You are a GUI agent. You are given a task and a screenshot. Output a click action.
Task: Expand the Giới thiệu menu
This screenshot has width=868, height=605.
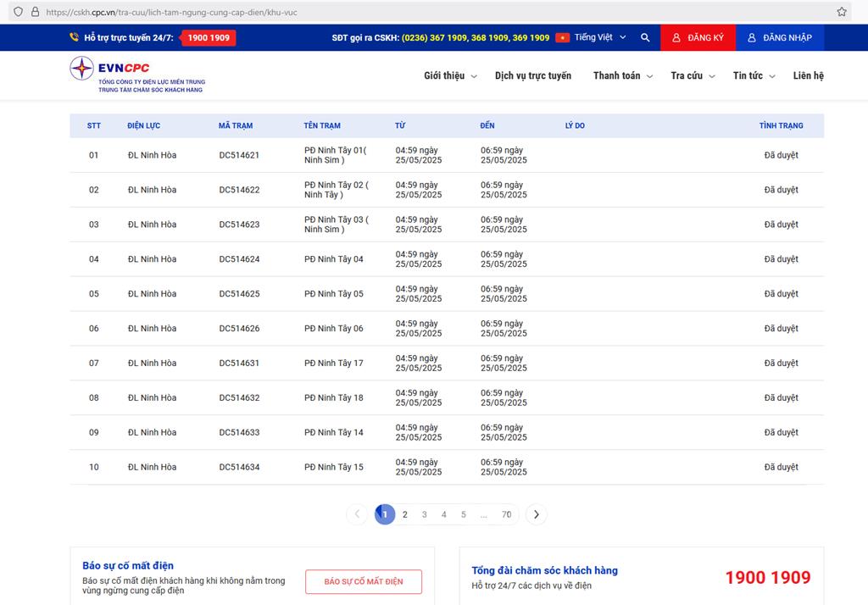point(450,75)
